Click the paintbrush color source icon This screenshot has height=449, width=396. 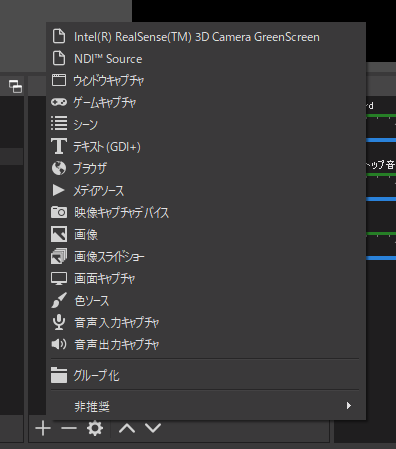point(59,300)
